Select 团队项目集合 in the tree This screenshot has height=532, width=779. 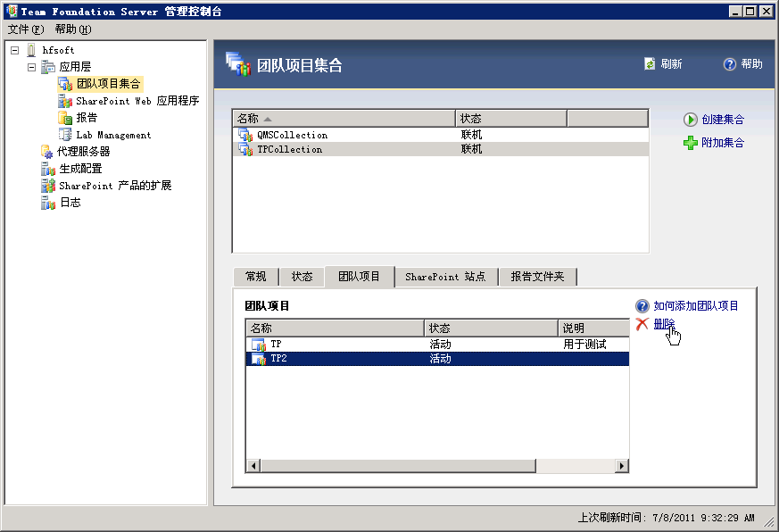108,84
